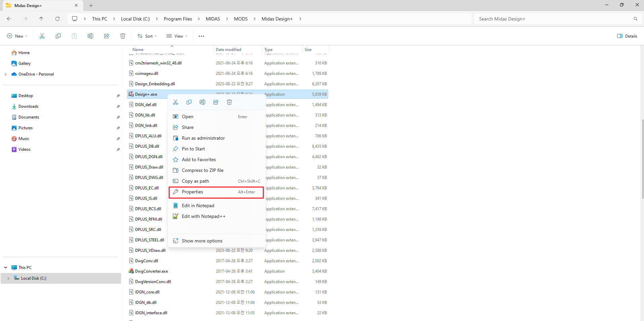
Task: Click the search magnifier icon
Action: point(636,19)
